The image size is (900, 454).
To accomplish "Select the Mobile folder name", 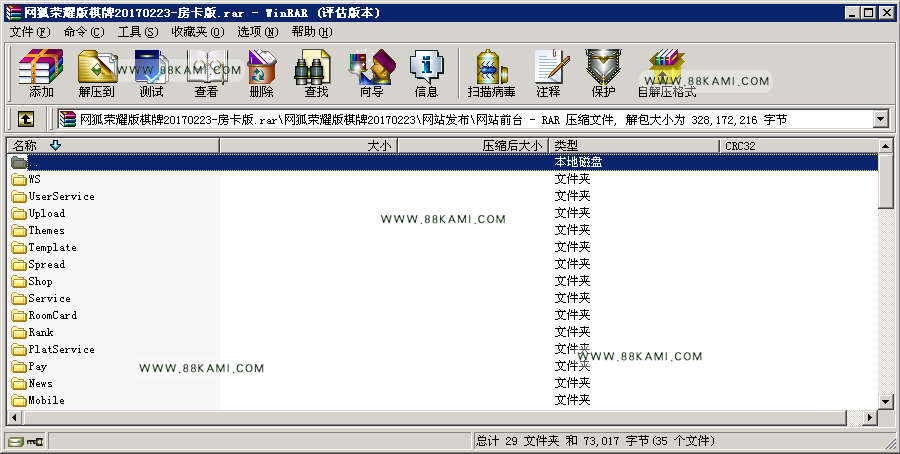I will (46, 401).
